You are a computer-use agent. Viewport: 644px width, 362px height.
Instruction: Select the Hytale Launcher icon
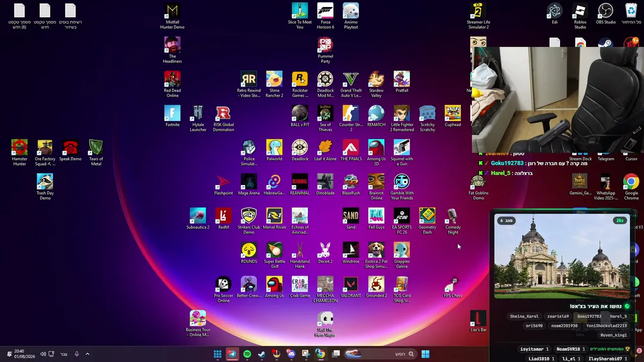coord(198,119)
